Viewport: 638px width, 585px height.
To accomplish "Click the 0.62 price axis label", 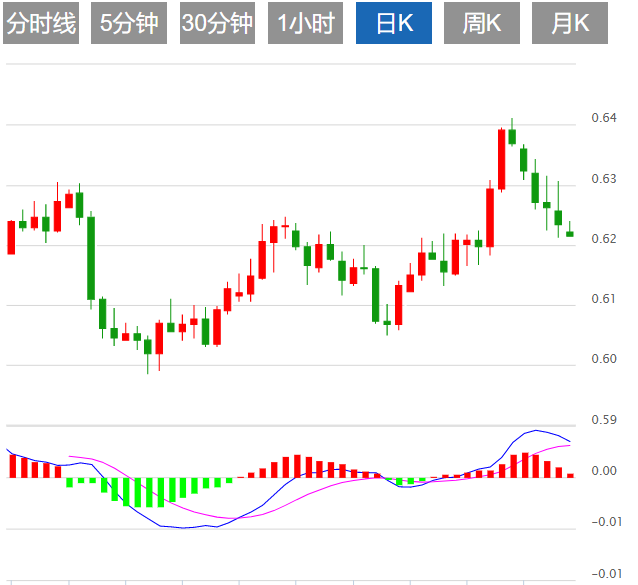I will pos(604,238).
